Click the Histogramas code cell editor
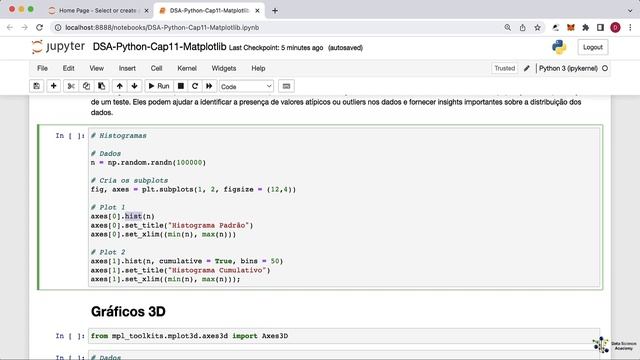Screen dimensions: 640x360 point(344,207)
